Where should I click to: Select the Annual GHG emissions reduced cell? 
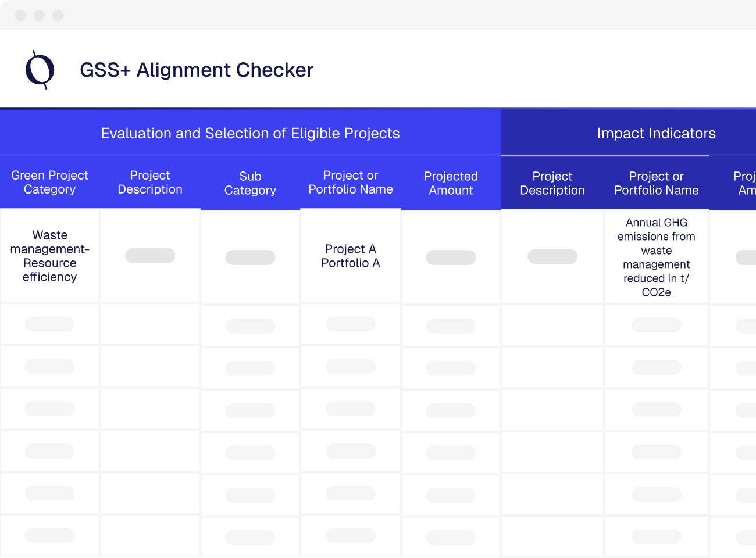click(x=657, y=257)
